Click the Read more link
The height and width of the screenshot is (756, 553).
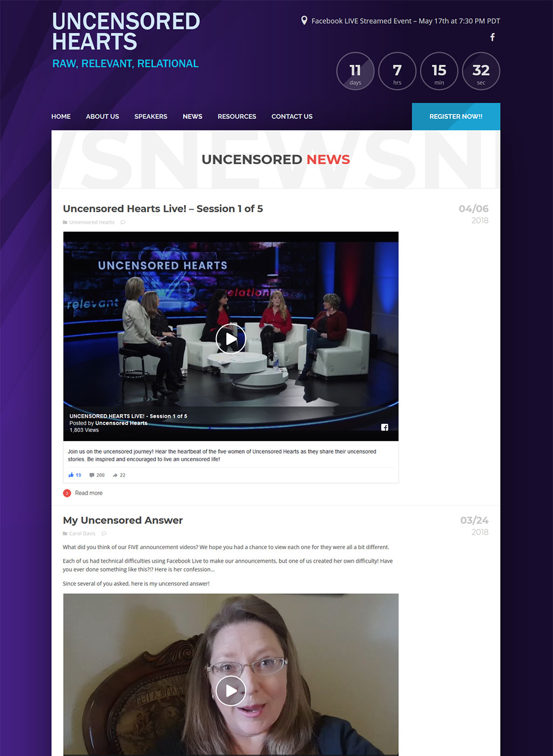point(89,493)
